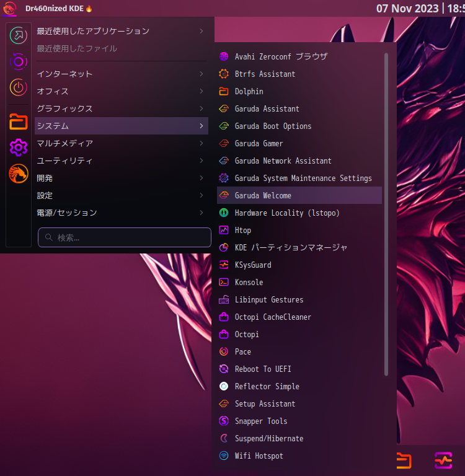Launch Btrfs Assistant via its gear icon
This screenshot has width=465, height=476.
(x=224, y=74)
